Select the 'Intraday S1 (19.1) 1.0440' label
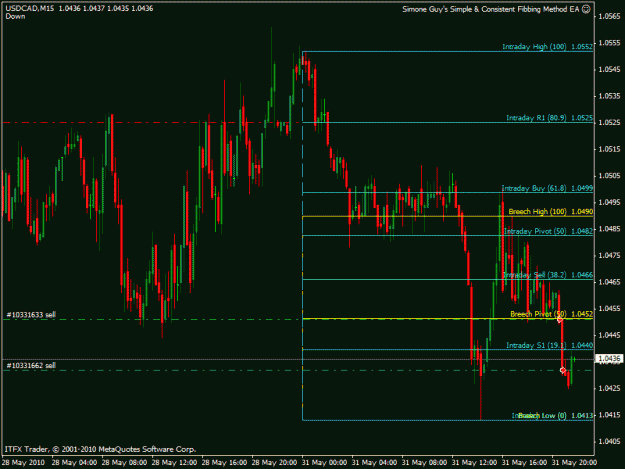Screen dimensions: 625x469 click(x=549, y=345)
